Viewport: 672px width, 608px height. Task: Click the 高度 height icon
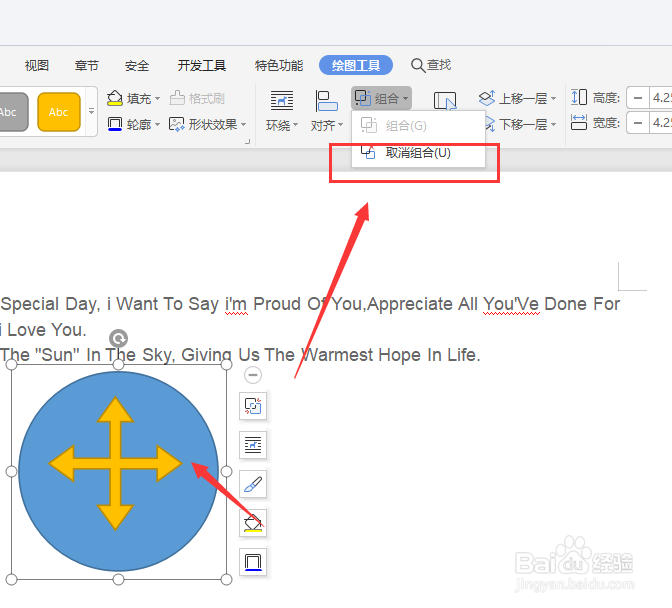click(579, 97)
